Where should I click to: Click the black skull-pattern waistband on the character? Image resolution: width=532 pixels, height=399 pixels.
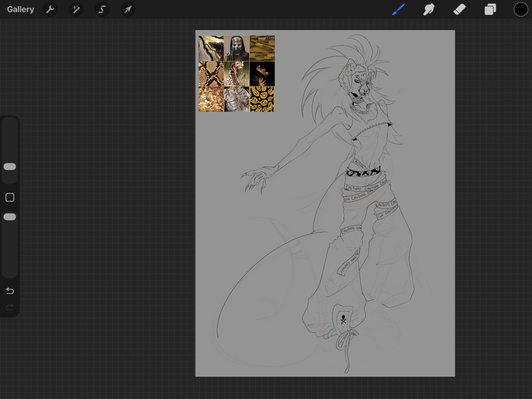tap(364, 171)
